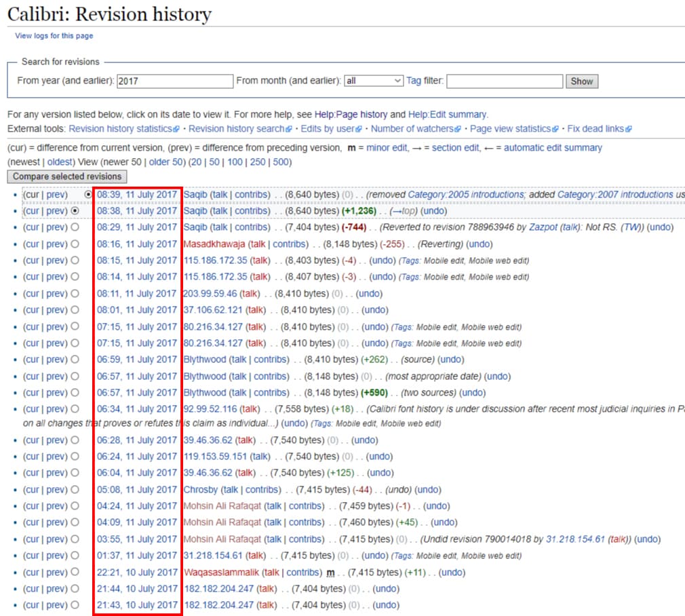The image size is (685, 616).
Task: Select radio button for 06:34 revision
Action: pyautogui.click(x=75, y=409)
